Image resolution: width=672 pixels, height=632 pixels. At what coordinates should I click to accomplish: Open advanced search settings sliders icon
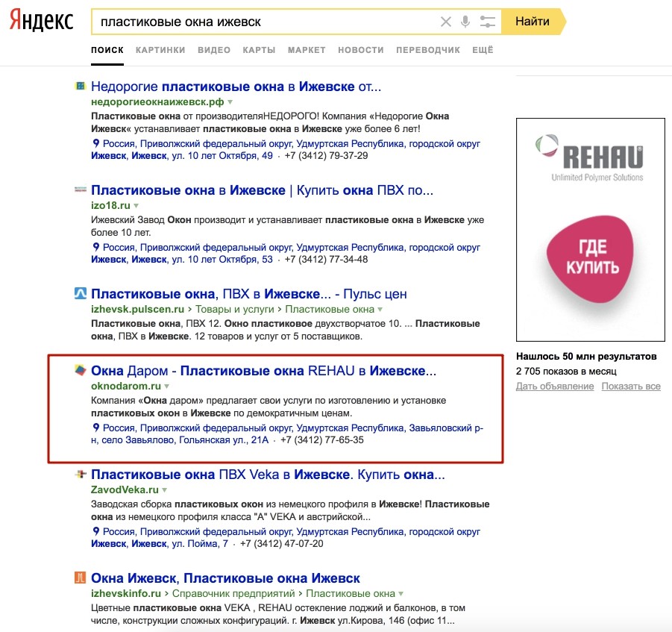(x=488, y=22)
